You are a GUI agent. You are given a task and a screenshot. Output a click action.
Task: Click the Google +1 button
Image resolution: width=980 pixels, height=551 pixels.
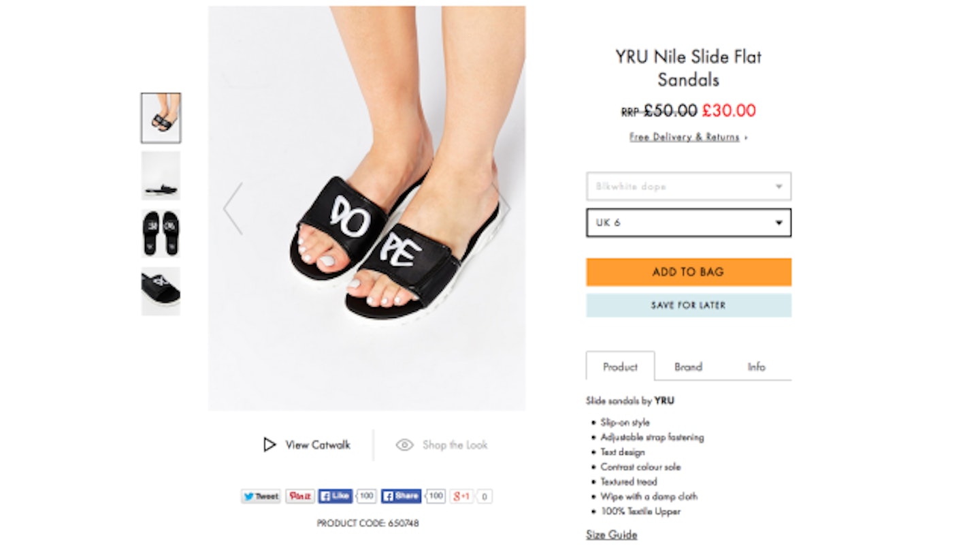pos(461,497)
